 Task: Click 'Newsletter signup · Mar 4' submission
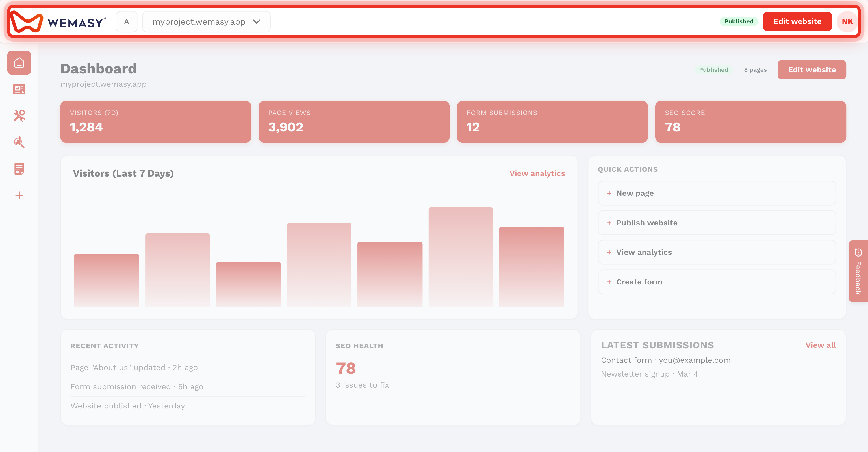pyautogui.click(x=650, y=374)
